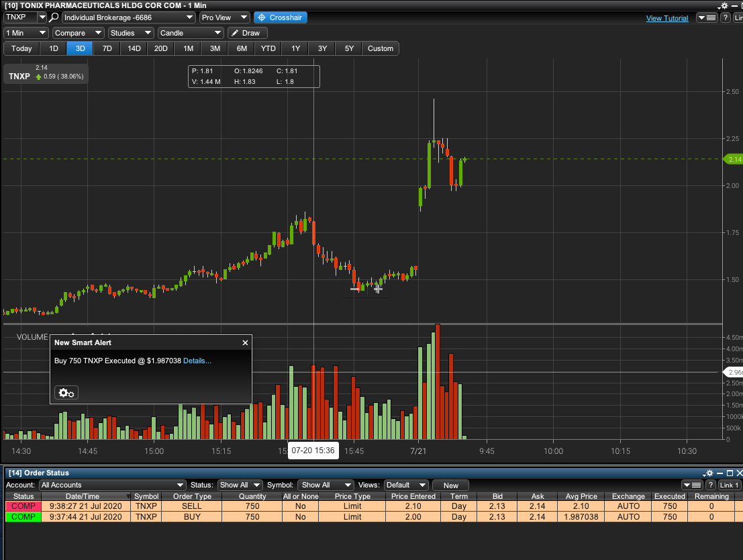
Task: Close the New Smart Alert popup
Action: coord(245,342)
